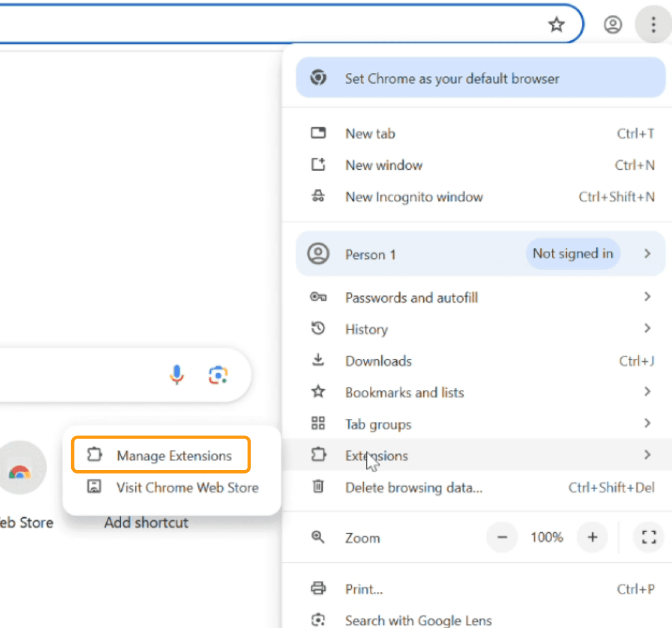Click the profile avatar icon in toolbar

pyautogui.click(x=613, y=25)
